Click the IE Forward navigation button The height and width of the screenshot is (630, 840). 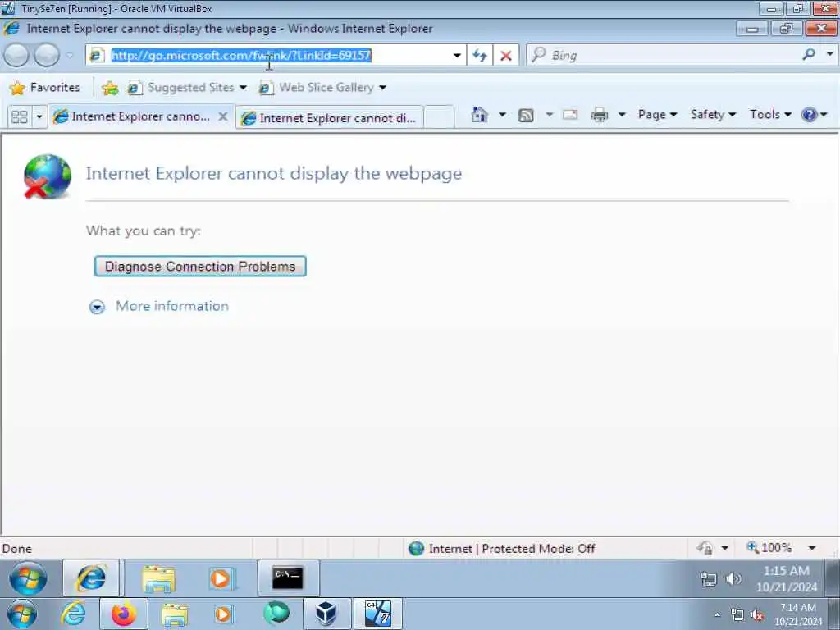pos(47,55)
